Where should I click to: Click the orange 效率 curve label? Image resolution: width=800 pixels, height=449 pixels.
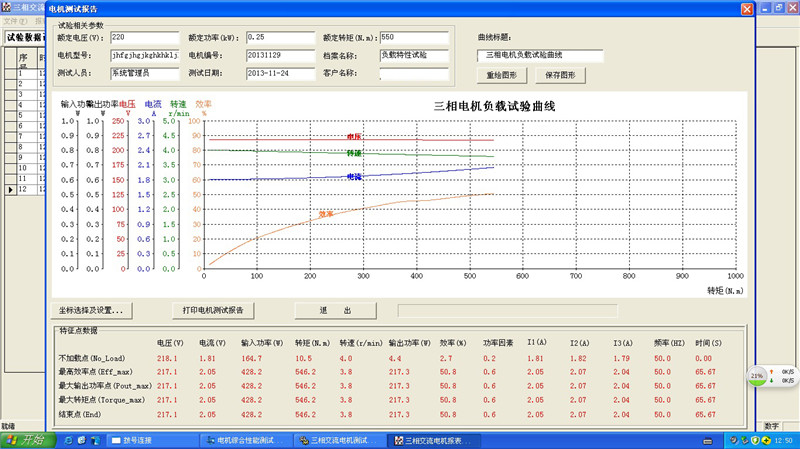pyautogui.click(x=326, y=214)
